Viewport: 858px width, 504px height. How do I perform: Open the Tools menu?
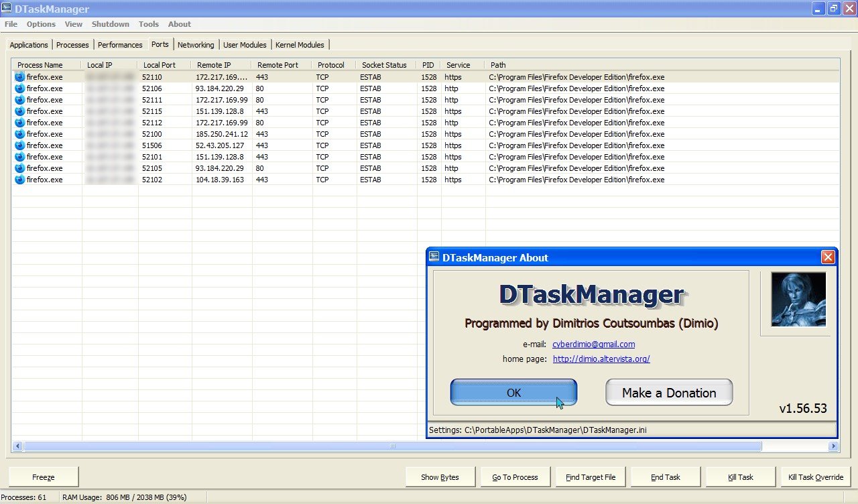point(149,24)
